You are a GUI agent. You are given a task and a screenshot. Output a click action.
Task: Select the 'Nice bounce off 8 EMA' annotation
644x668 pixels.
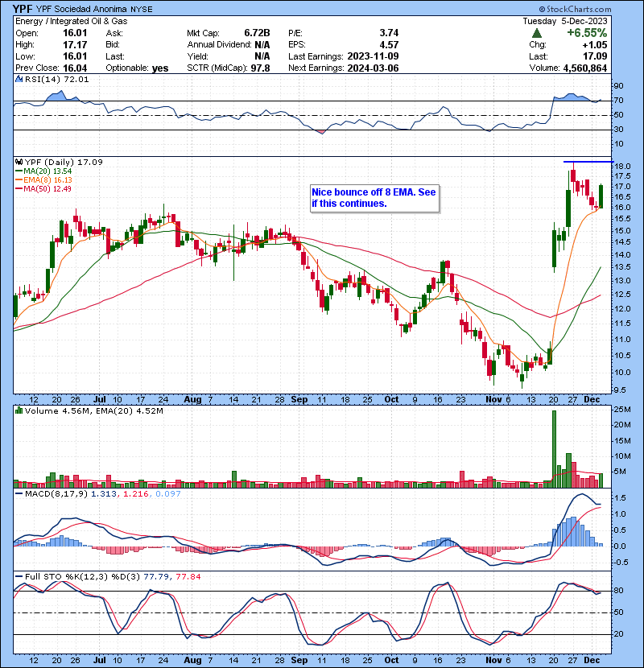click(374, 198)
